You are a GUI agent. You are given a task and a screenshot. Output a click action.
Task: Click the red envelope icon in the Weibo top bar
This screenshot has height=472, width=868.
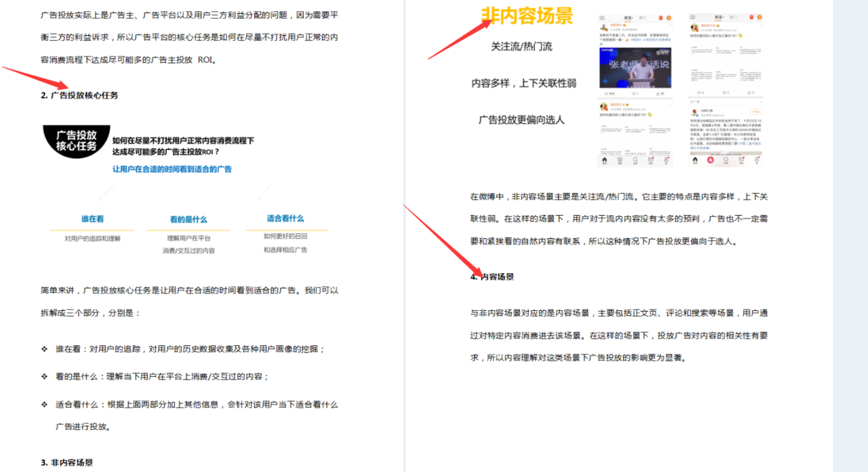(x=660, y=17)
